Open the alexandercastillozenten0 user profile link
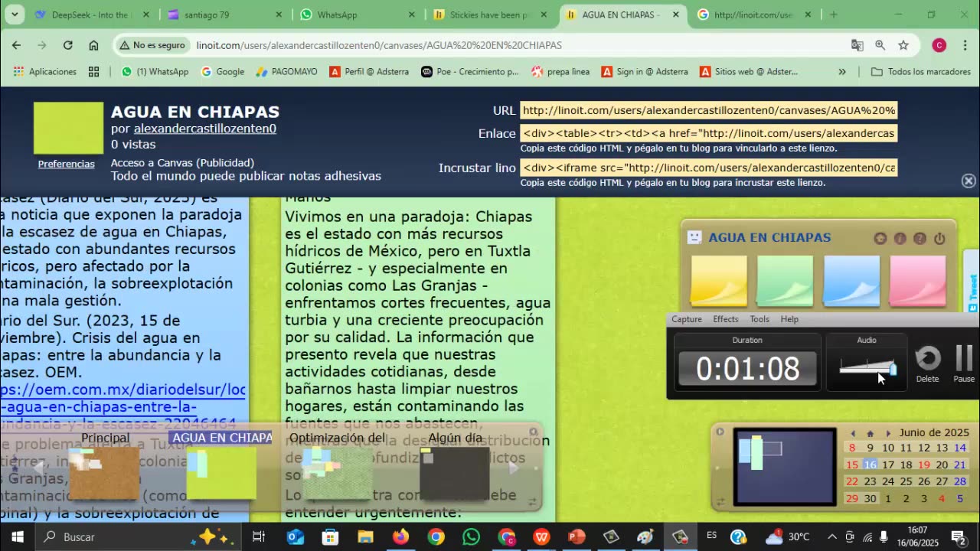 205,129
